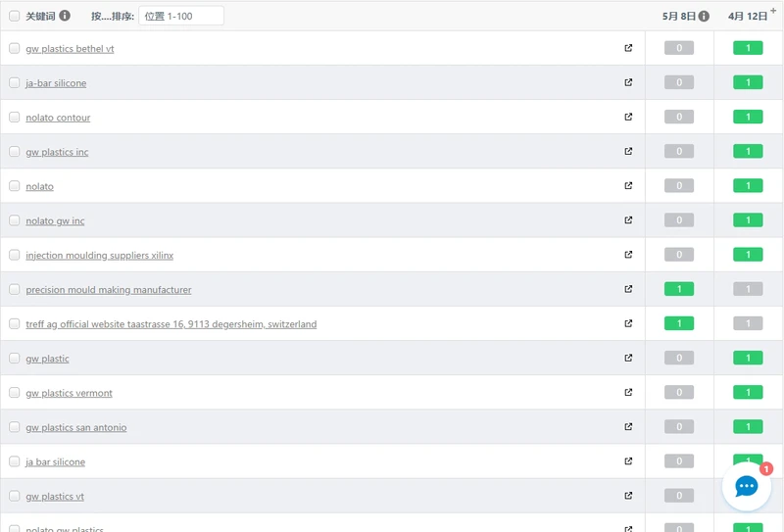This screenshot has height=532, width=784.
Task: Open the gw plastics san antonio link
Action: click(x=76, y=428)
